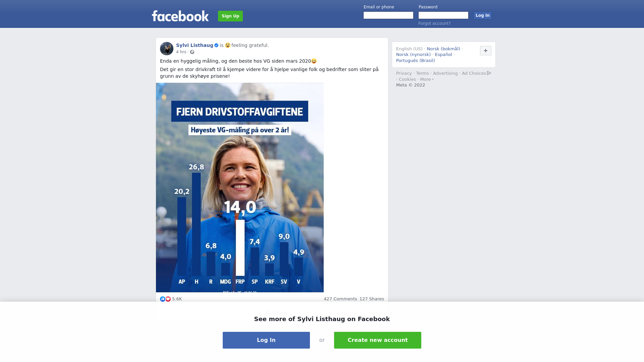This screenshot has width=644, height=362.
Task: Open Sylvi Listhaug's profile picture
Action: point(167,49)
